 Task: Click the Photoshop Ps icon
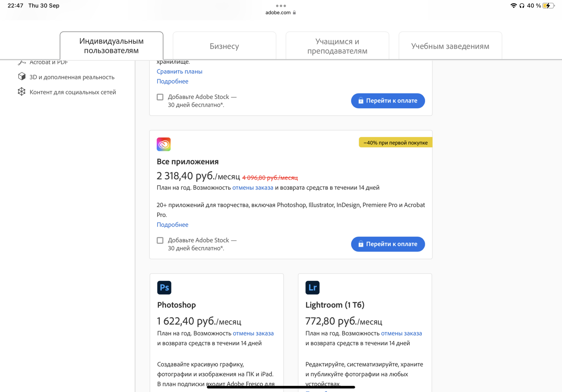pos(164,287)
